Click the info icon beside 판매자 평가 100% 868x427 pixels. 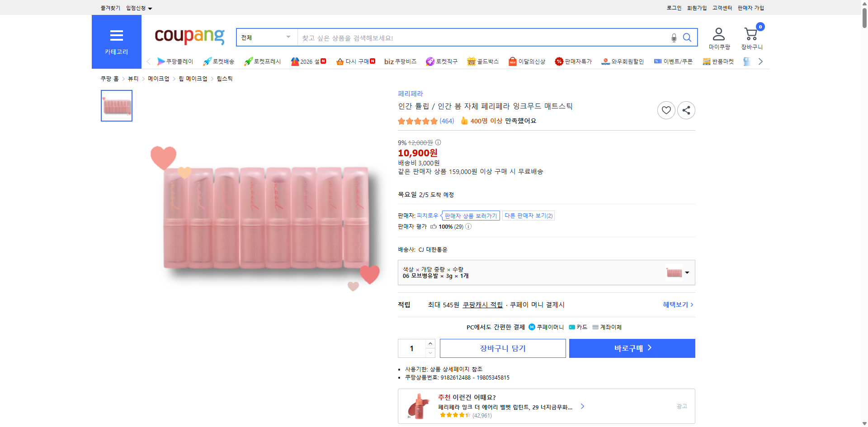pos(468,226)
